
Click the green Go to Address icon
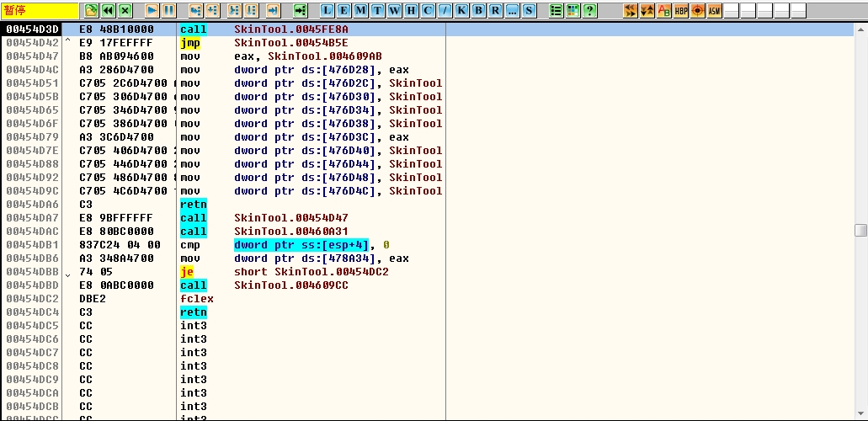300,10
